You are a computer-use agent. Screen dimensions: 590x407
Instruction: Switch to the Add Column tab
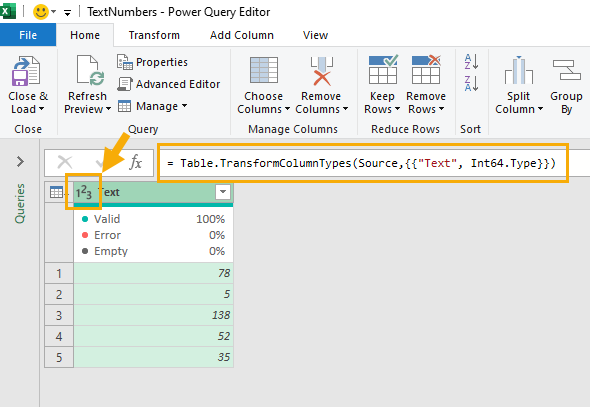coord(242,35)
